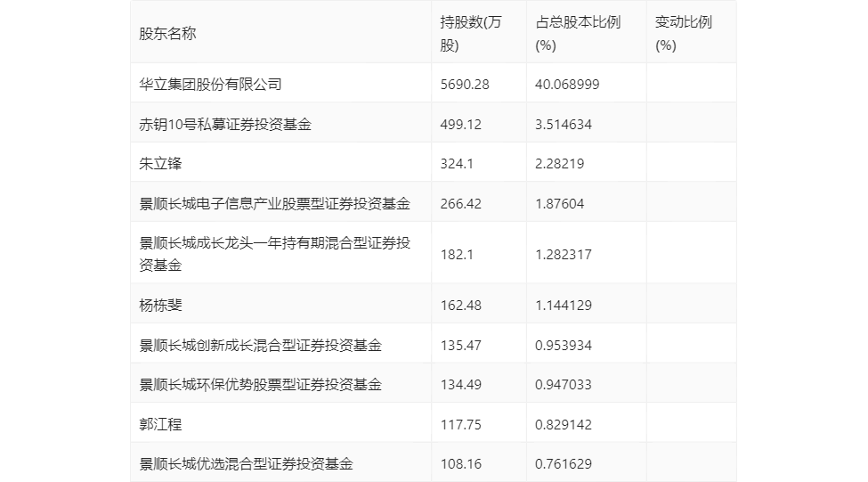868x482 pixels.
Task: Select the percentage 0.947033
Action: pyautogui.click(x=564, y=385)
